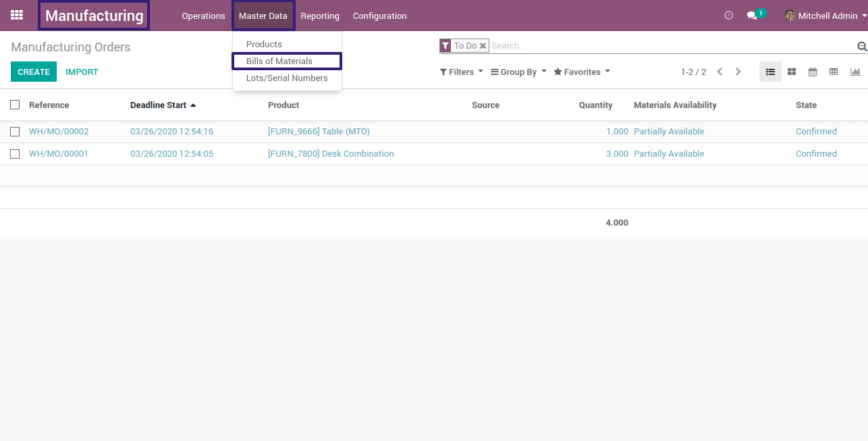This screenshot has height=441, width=868.
Task: Expand the Group By dropdown
Action: (518, 72)
